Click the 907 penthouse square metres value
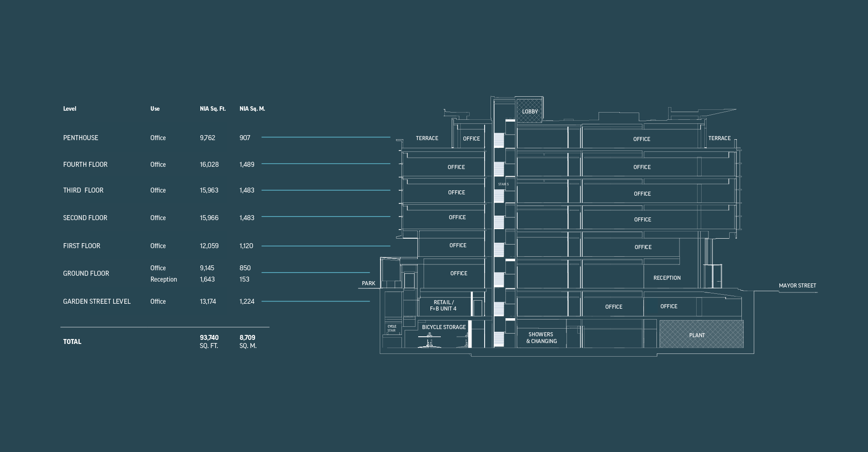Image resolution: width=868 pixels, height=452 pixels. [245, 138]
